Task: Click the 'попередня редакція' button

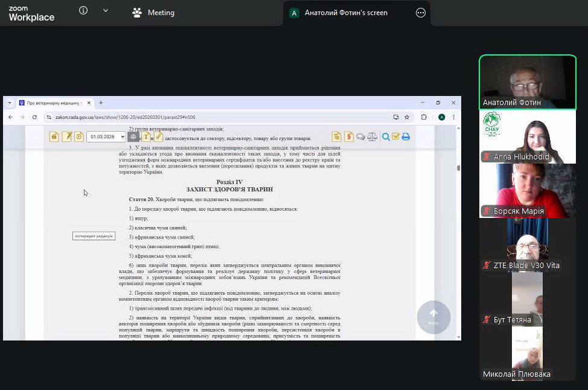Action: tap(94, 236)
